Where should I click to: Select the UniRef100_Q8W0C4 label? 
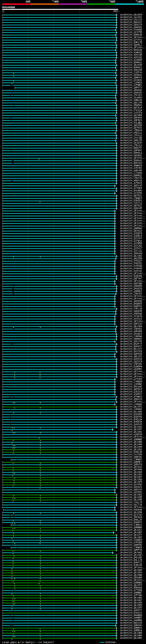(131, 77)
